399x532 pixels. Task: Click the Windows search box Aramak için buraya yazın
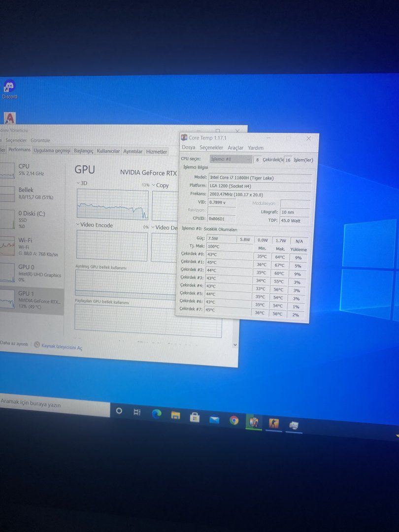(x=55, y=405)
